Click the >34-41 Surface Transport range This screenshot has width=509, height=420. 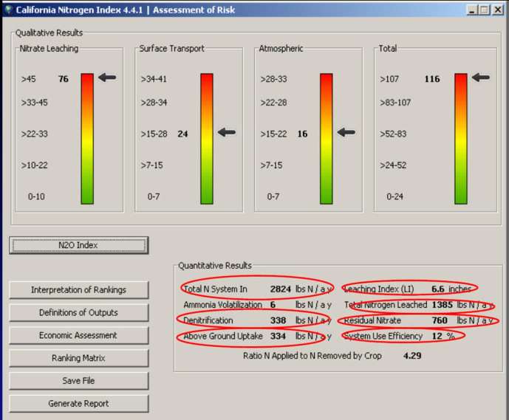(x=154, y=79)
